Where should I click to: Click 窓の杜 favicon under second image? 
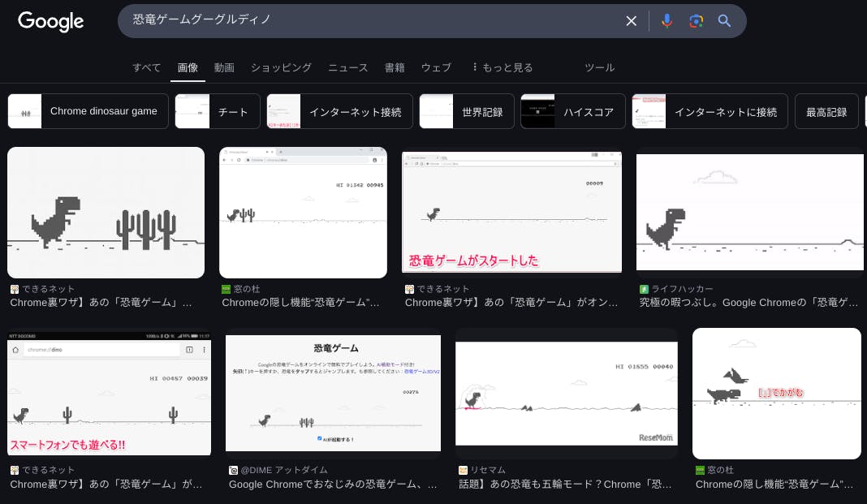point(226,289)
